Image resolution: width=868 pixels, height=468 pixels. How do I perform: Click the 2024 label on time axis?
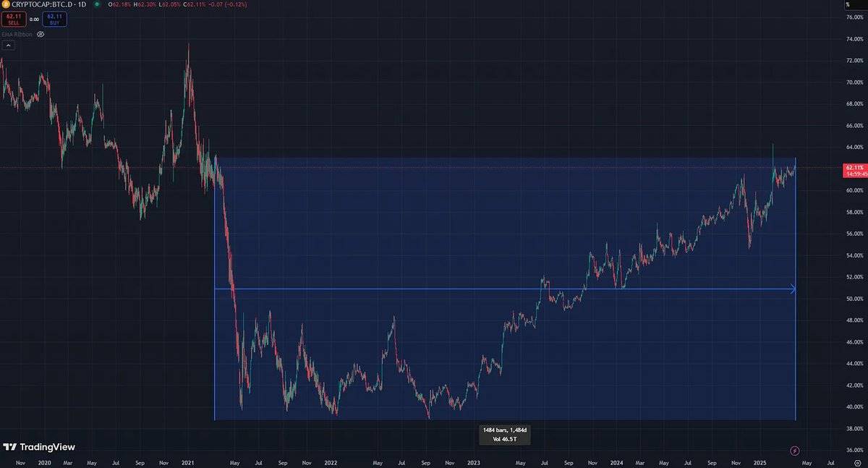[x=616, y=461]
